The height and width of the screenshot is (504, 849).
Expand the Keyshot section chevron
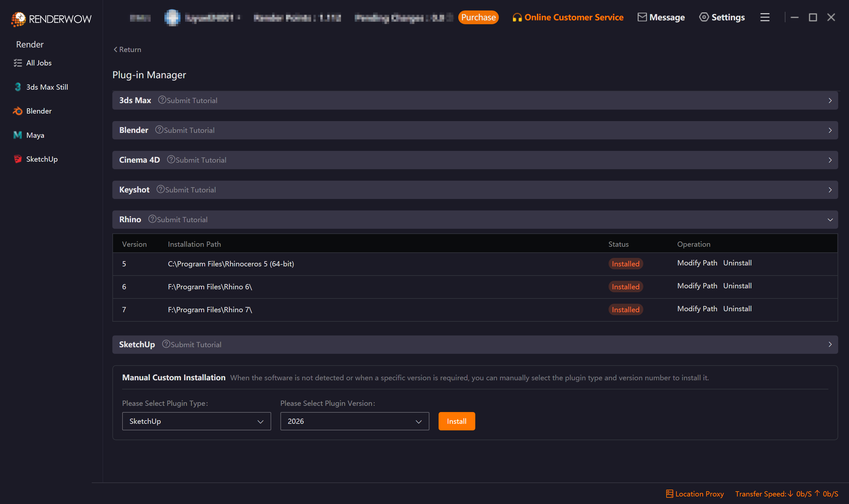(830, 190)
